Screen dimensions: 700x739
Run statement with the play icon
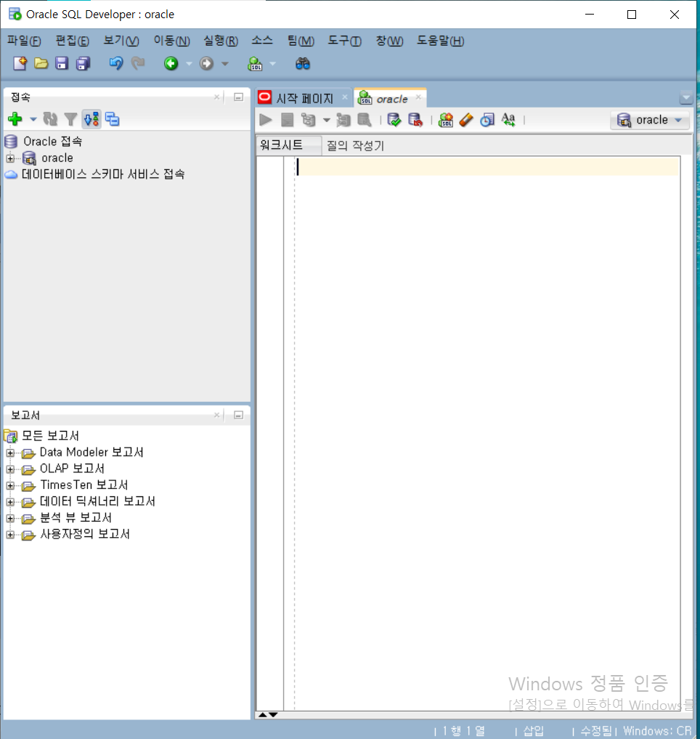click(266, 120)
